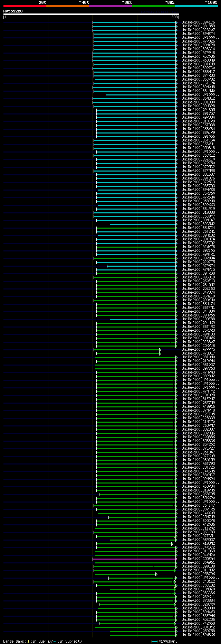This screenshot has width=221, height=644.
Task: Select label UniRef100_P58796
Action: coord(198,574)
